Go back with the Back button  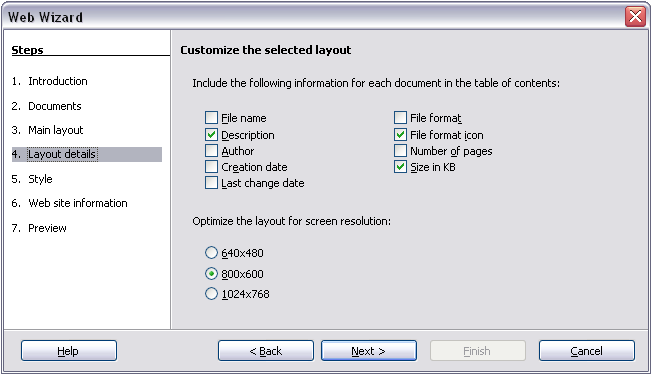pyautogui.click(x=266, y=351)
